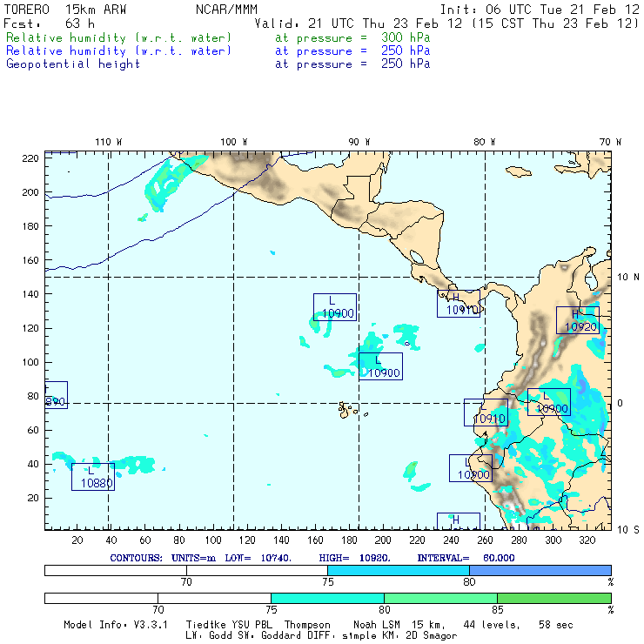Image resolution: width=644 pixels, height=644 pixels.
Task: Click the green 300 hPa pressure value
Action: [406, 37]
